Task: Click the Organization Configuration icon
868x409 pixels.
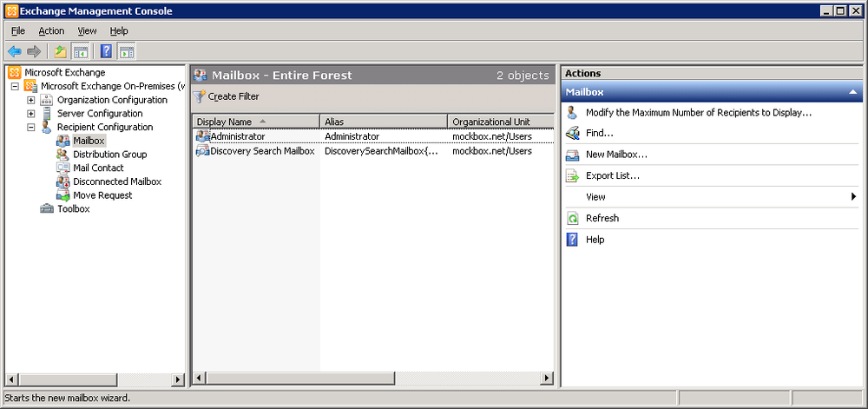Action: click(x=47, y=100)
